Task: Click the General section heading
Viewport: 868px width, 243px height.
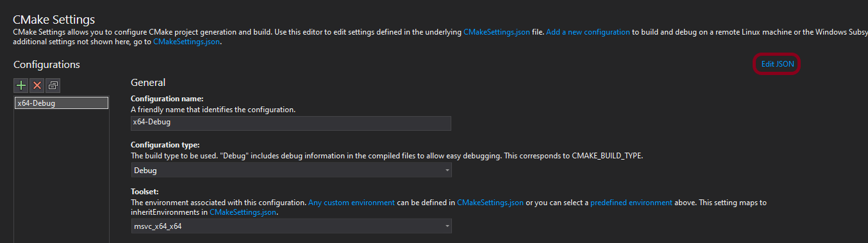Action: 148,82
